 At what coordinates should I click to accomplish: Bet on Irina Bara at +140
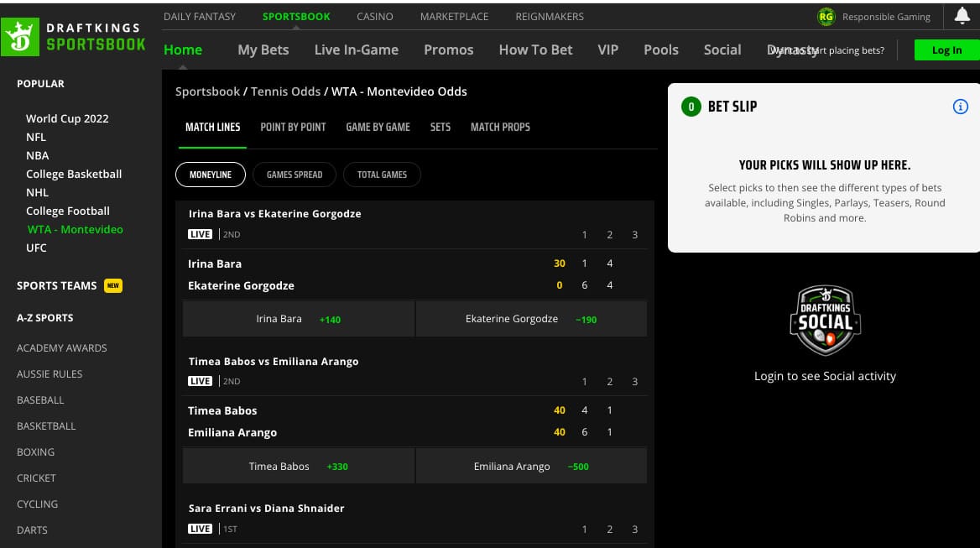click(x=299, y=319)
